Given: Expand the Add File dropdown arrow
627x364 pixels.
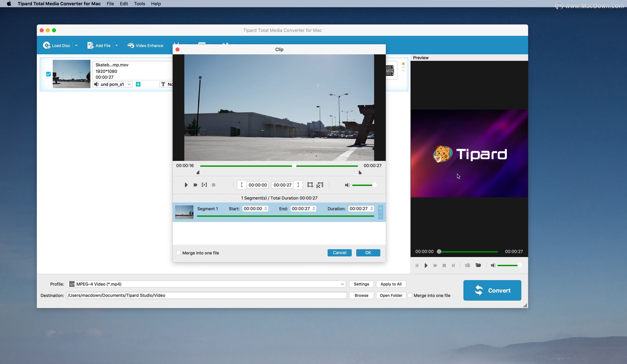Looking at the screenshot, I should pos(116,45).
